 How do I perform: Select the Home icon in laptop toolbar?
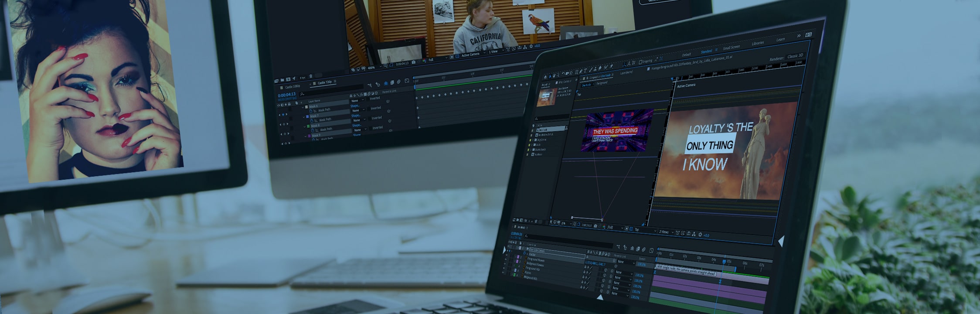pos(545,77)
